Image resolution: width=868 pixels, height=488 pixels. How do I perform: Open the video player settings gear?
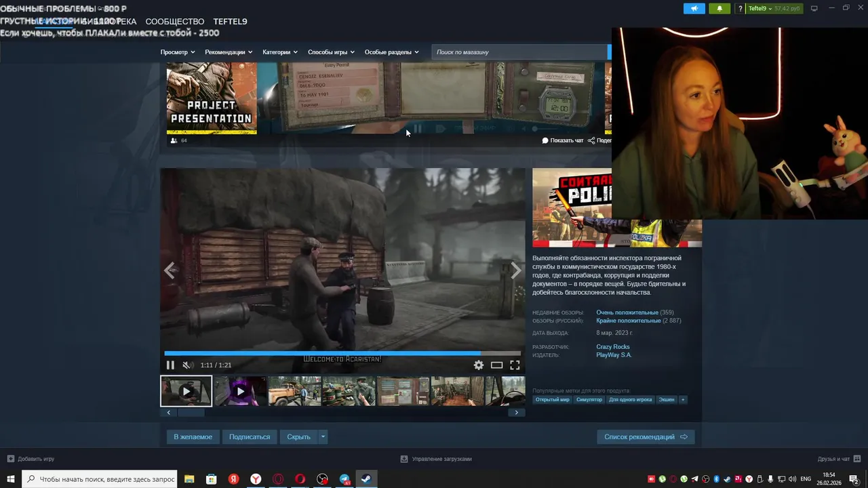tap(479, 365)
